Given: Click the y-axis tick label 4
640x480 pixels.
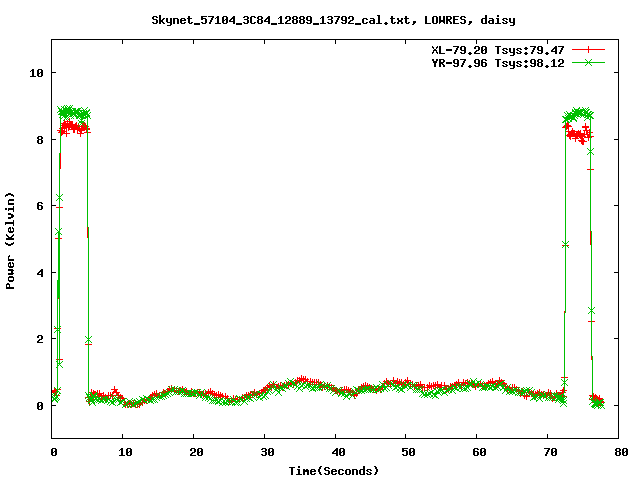Looking at the screenshot, I should [x=39, y=273].
